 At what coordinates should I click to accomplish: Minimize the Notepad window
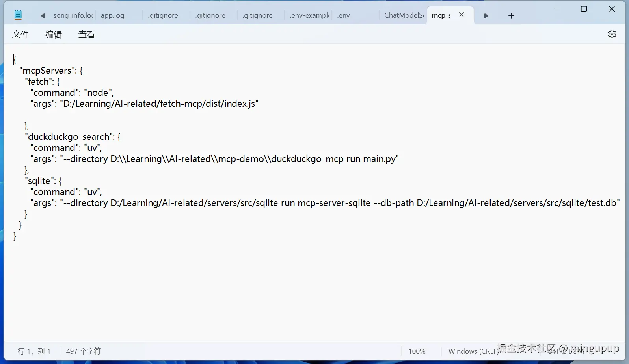point(556,9)
